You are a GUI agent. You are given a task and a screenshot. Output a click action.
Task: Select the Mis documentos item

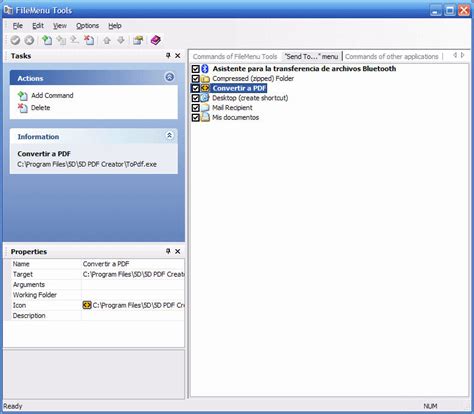click(235, 117)
